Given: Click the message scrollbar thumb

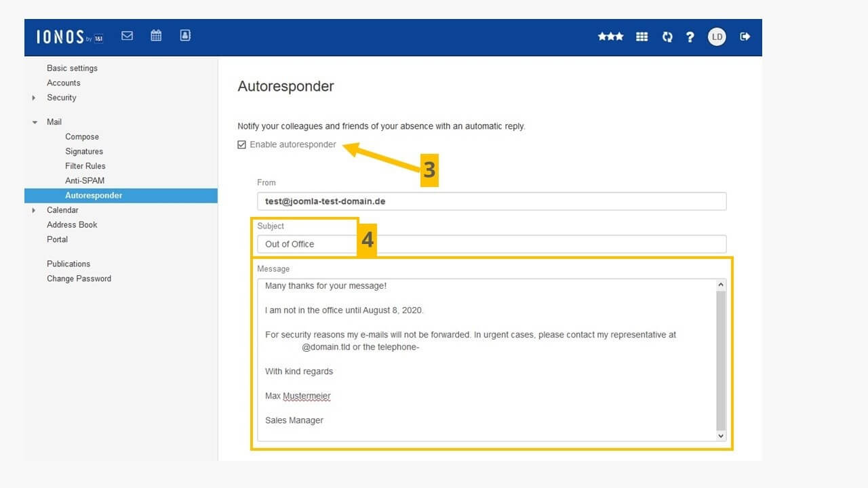Looking at the screenshot, I should tap(721, 360).
